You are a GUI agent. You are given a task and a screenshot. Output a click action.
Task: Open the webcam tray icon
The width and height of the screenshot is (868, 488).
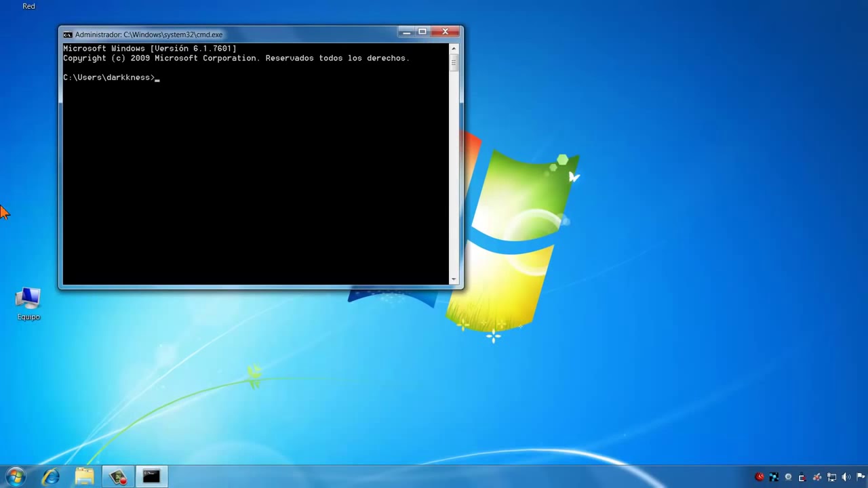pos(788,476)
